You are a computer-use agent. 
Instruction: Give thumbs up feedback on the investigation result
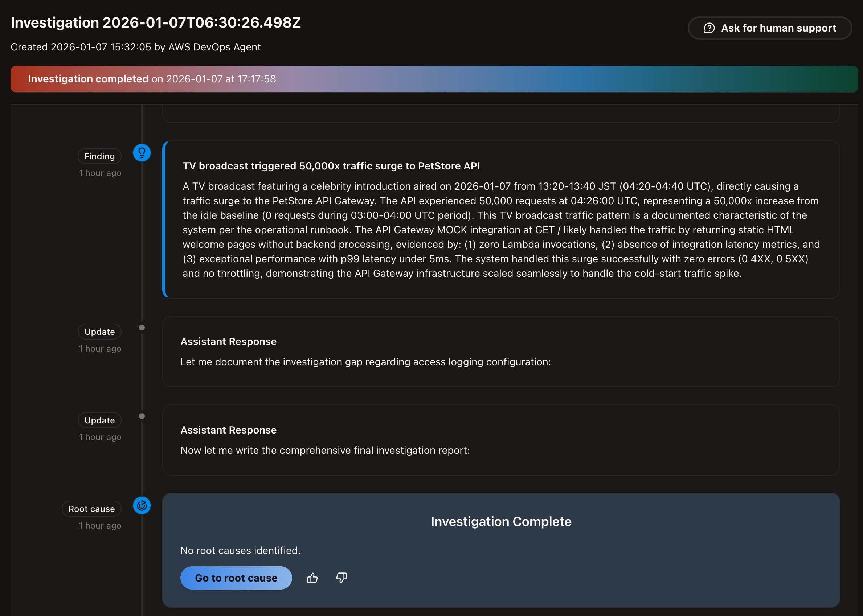coord(312,578)
